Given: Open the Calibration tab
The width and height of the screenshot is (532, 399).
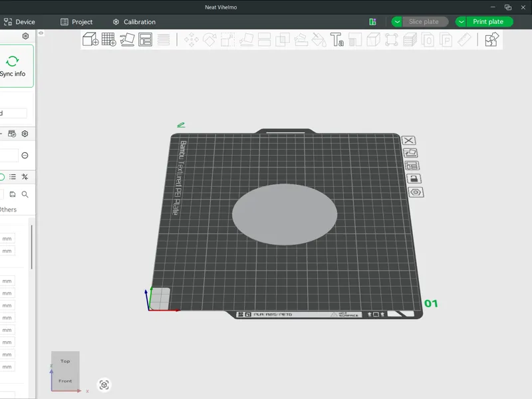Looking at the screenshot, I should [134, 22].
